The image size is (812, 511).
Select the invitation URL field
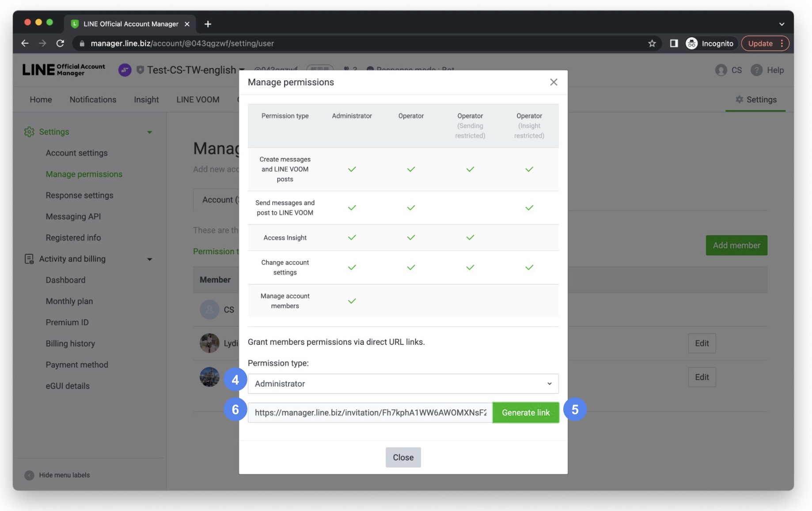pos(370,412)
